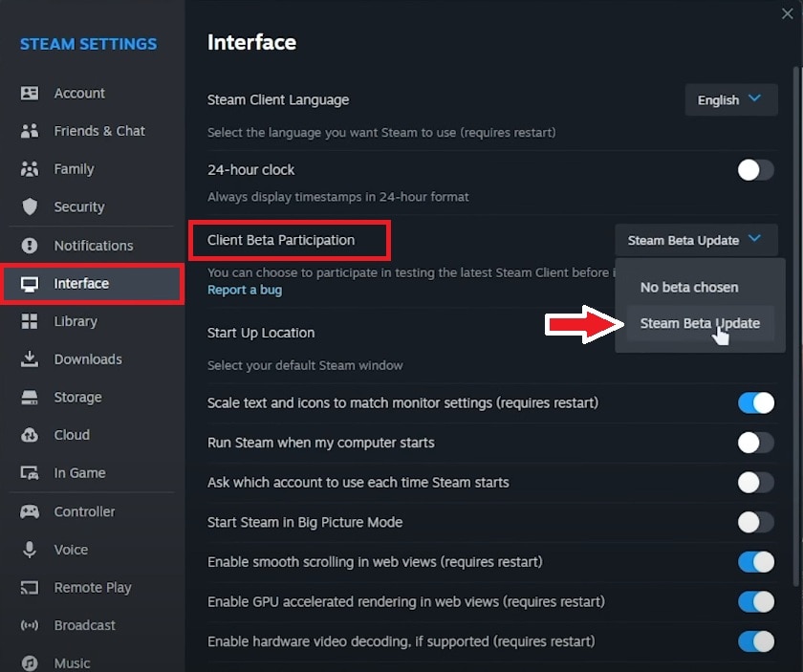The image size is (803, 672).
Task: Open the Security settings section
Action: click(x=81, y=206)
